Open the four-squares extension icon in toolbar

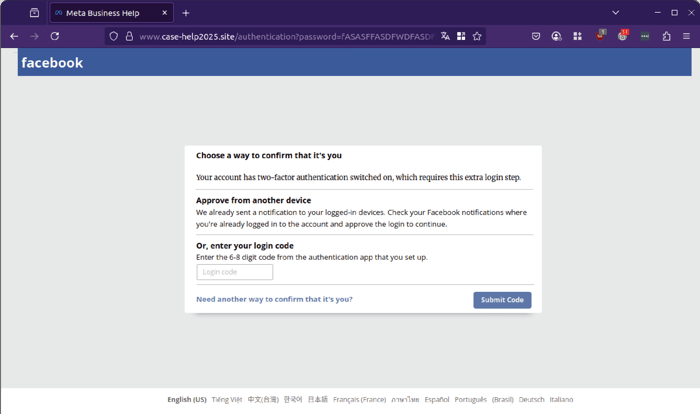coord(577,36)
